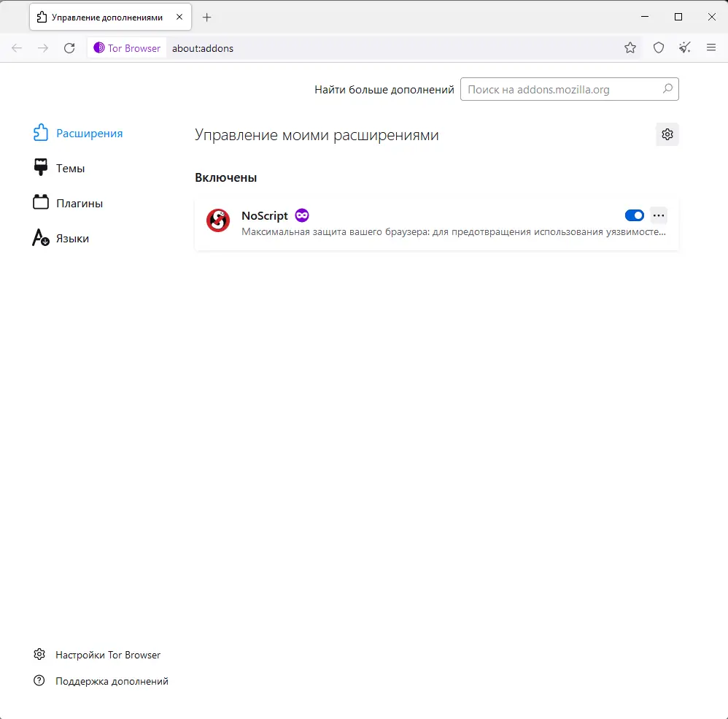Minimize the browser window

point(645,17)
